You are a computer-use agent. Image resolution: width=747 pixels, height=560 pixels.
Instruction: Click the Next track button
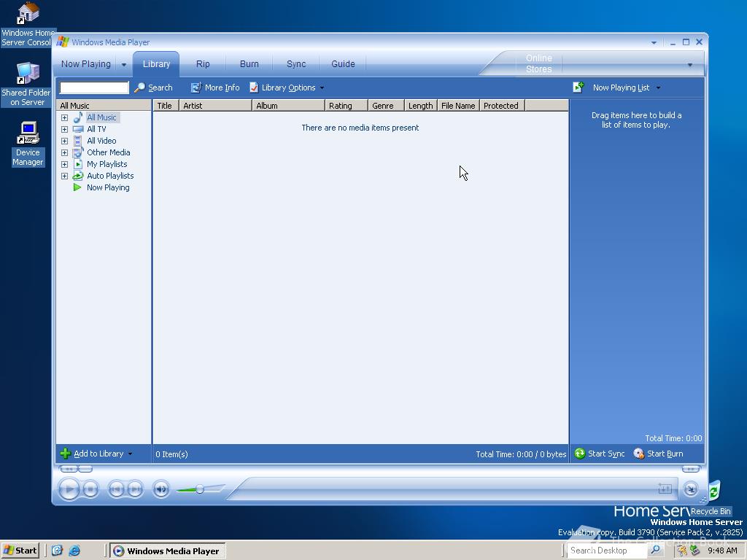click(135, 489)
